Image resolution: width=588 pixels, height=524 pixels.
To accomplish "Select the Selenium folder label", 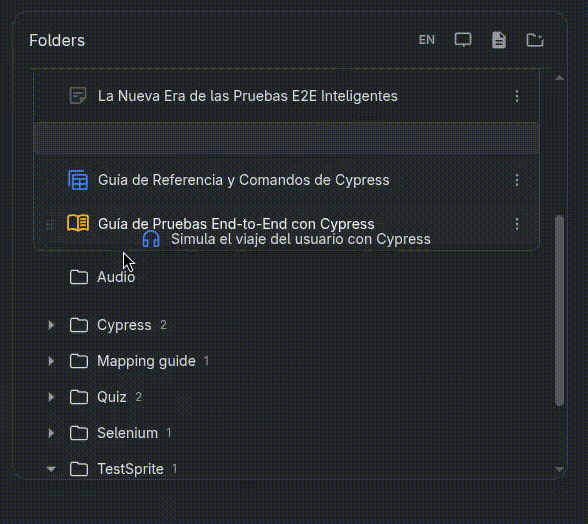I will (128, 433).
